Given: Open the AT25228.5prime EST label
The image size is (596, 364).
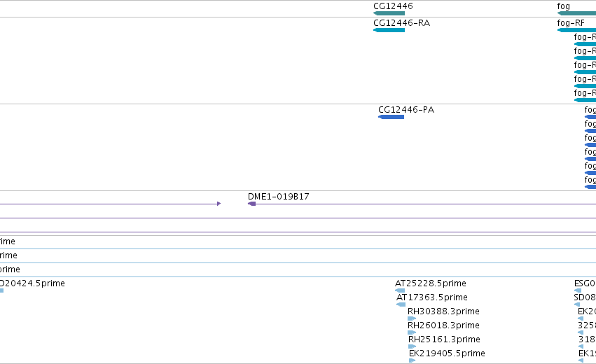Looking at the screenshot, I should [x=430, y=283].
